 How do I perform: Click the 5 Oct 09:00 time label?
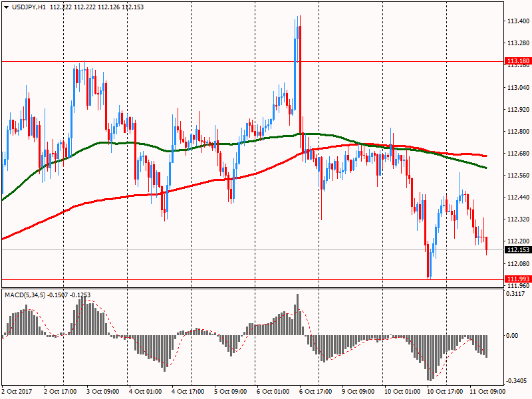click(230, 392)
